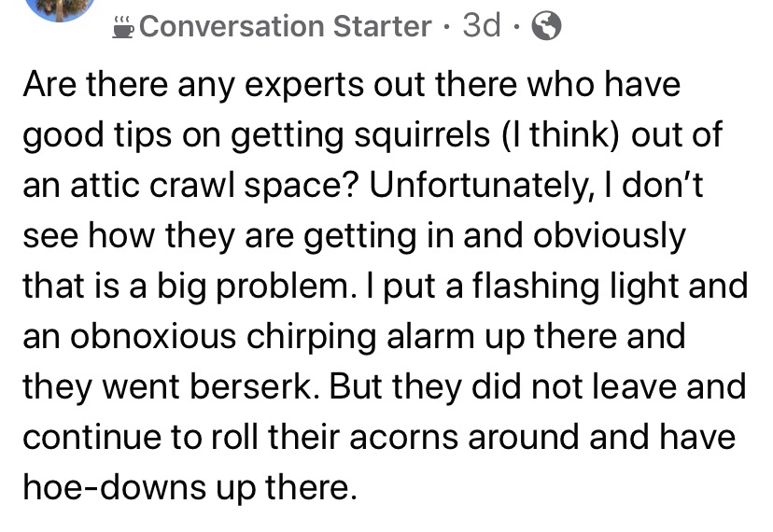Click the coffee cup Conversation Starter badge icon
Viewport: 773px width, 532px height.
[x=121, y=26]
